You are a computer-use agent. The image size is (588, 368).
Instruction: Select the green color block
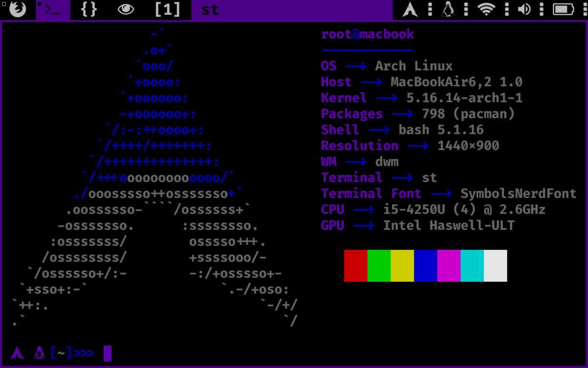click(x=379, y=265)
